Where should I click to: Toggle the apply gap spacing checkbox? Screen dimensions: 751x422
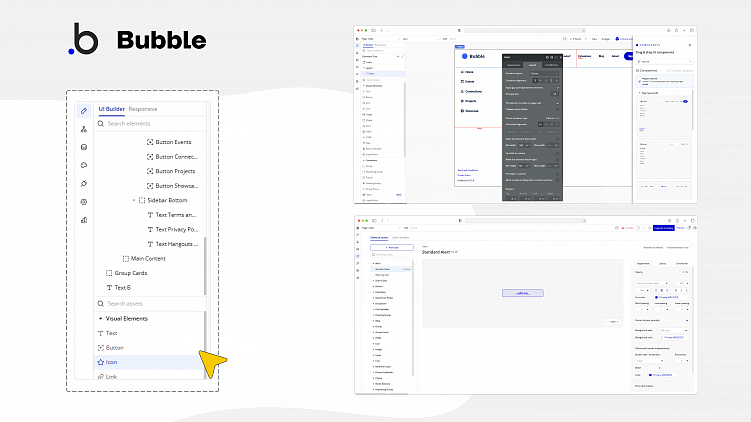558,88
